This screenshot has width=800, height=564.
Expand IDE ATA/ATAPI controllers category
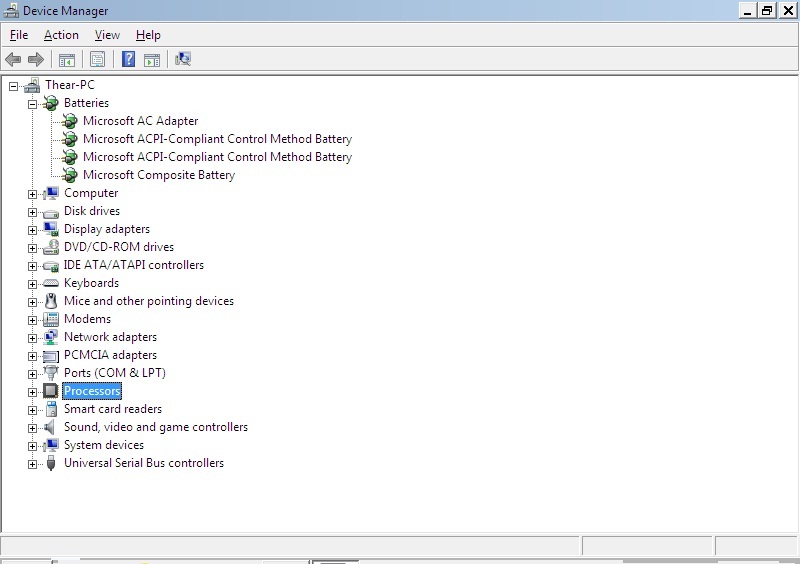32,266
